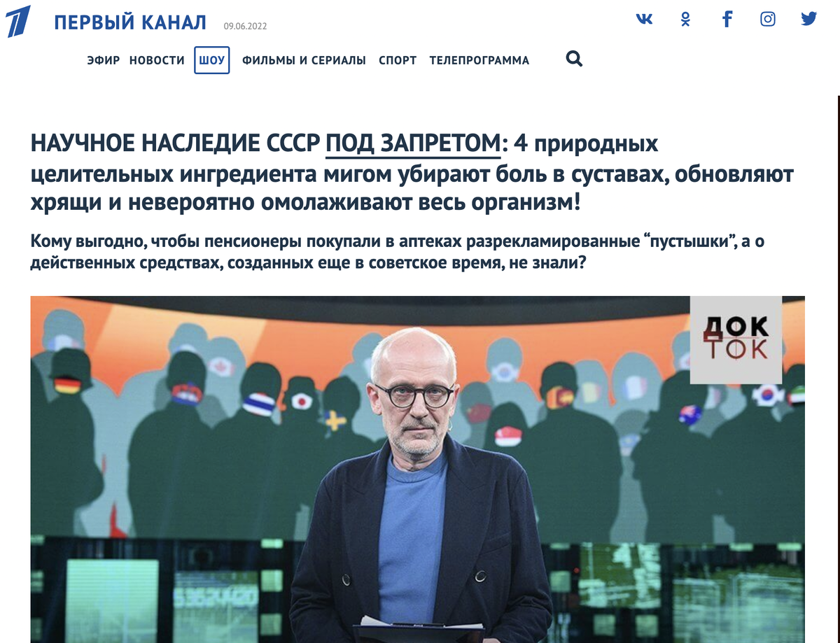Click the date 09.06.2022
The height and width of the screenshot is (643, 840).
[245, 27]
